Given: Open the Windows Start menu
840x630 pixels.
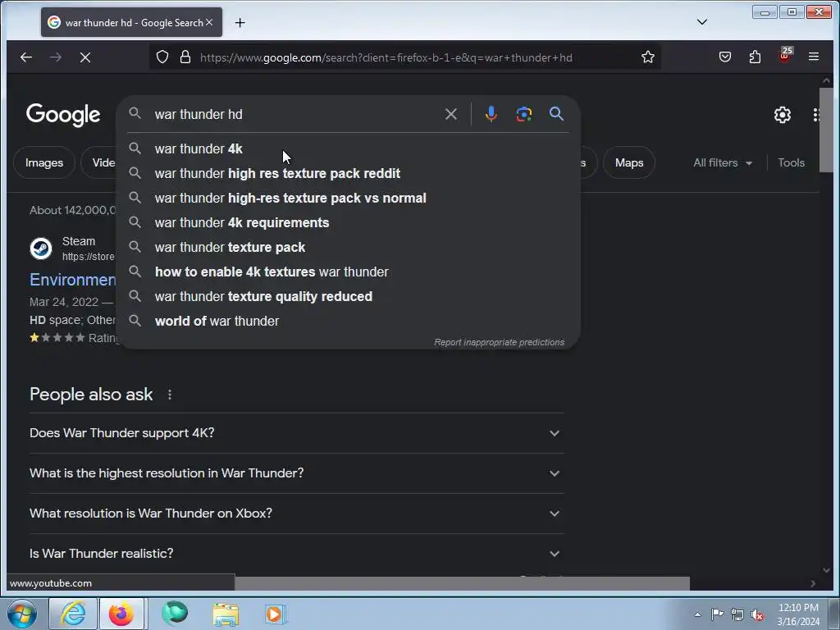Looking at the screenshot, I should tap(21, 614).
